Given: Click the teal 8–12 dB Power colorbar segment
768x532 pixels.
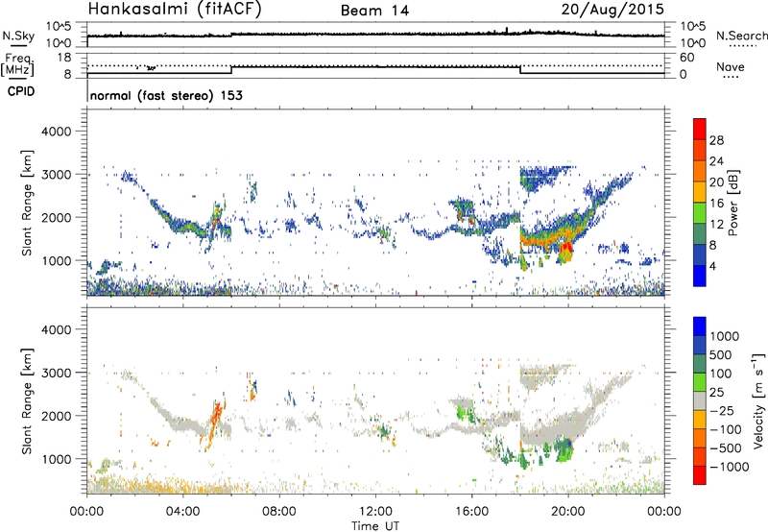Looking at the screenshot, I should coord(700,234).
